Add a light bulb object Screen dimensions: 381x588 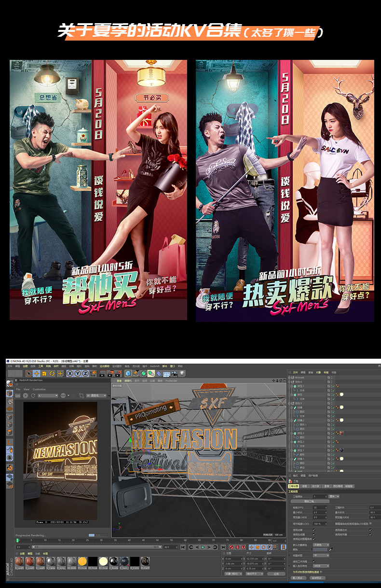tap(182, 373)
